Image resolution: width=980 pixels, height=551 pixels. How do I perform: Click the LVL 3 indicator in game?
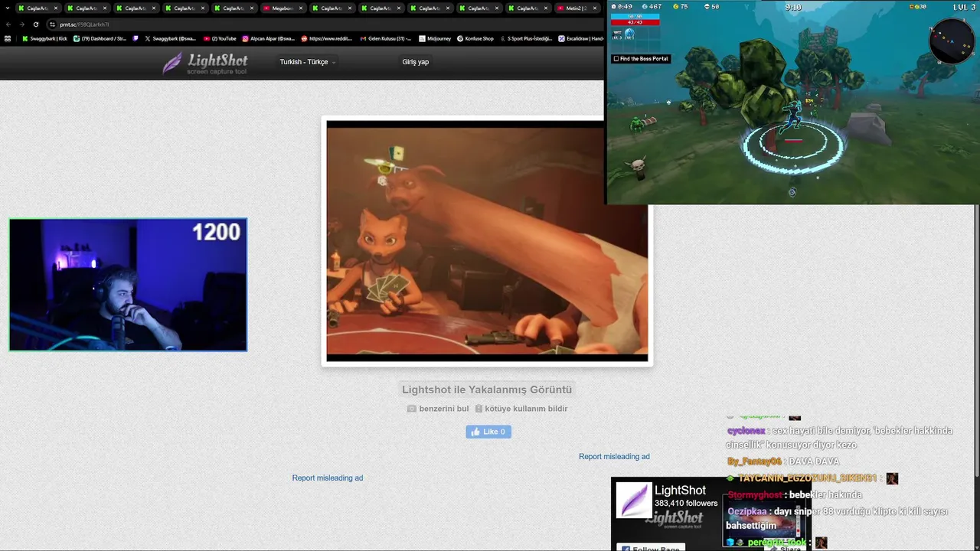[964, 7]
